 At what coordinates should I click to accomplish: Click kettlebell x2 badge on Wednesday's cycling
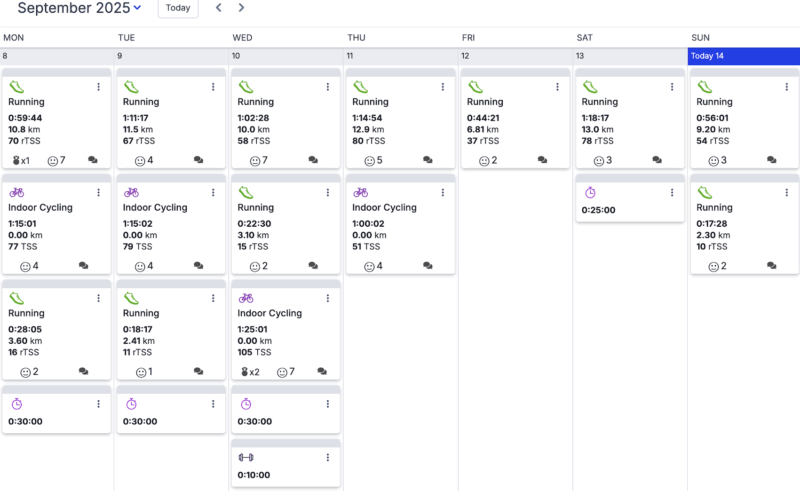click(x=251, y=372)
